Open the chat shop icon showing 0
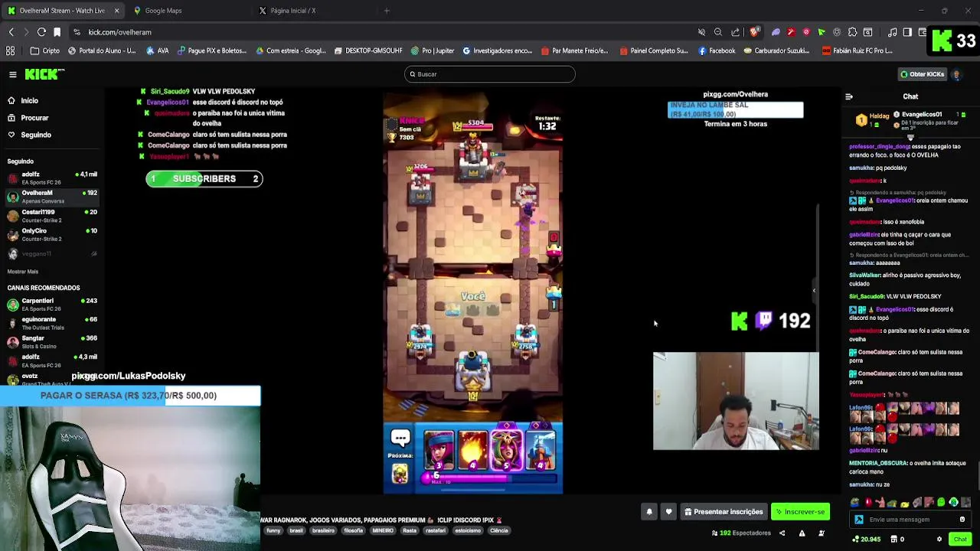This screenshot has height=551, width=980. (897, 539)
